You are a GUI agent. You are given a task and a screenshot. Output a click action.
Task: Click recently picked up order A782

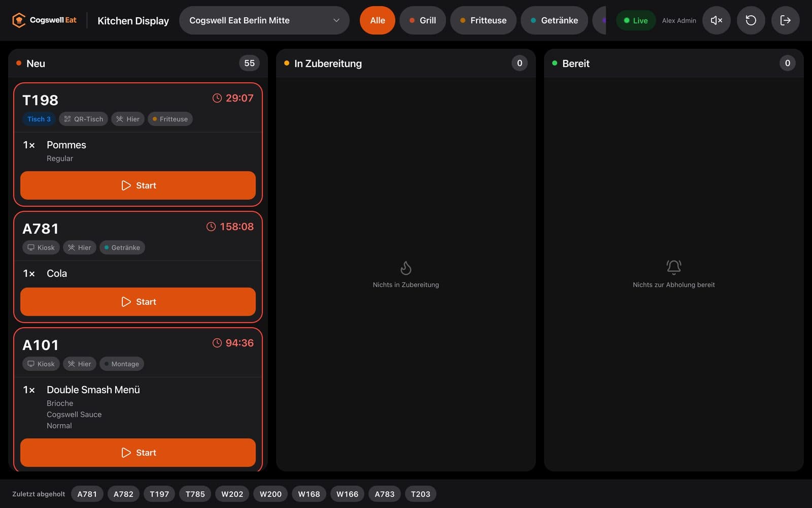tap(123, 494)
